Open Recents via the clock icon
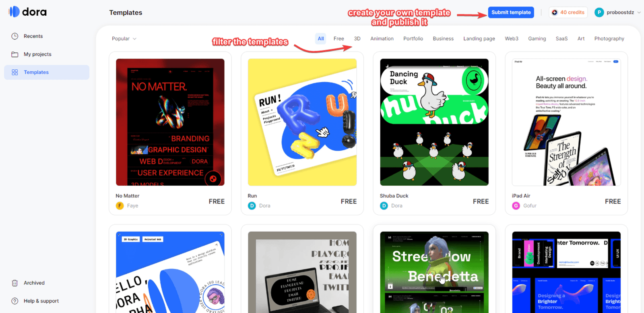 15,36
